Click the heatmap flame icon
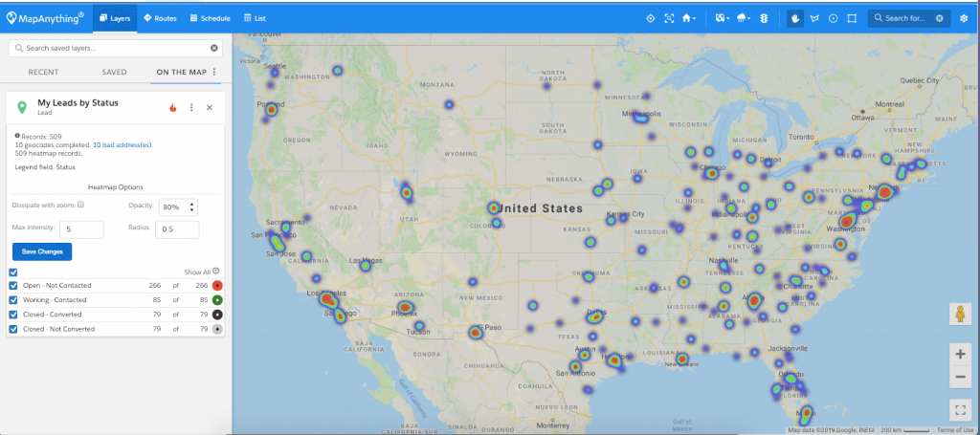 click(173, 107)
